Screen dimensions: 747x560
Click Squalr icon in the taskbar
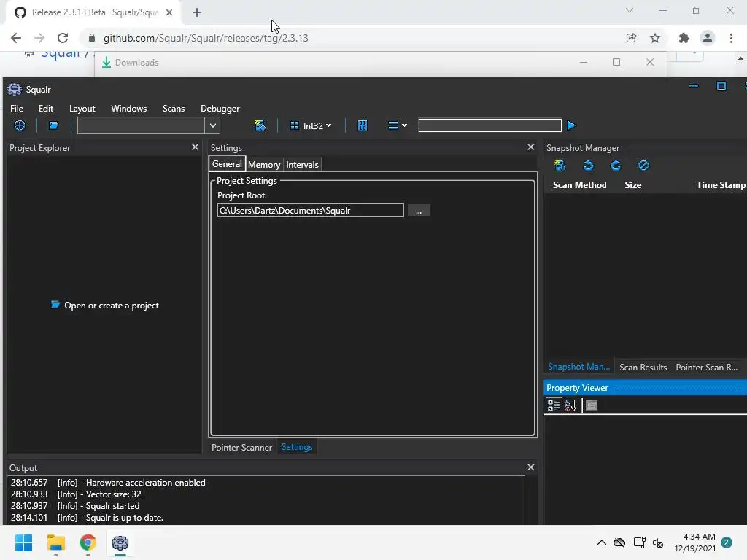(x=120, y=542)
